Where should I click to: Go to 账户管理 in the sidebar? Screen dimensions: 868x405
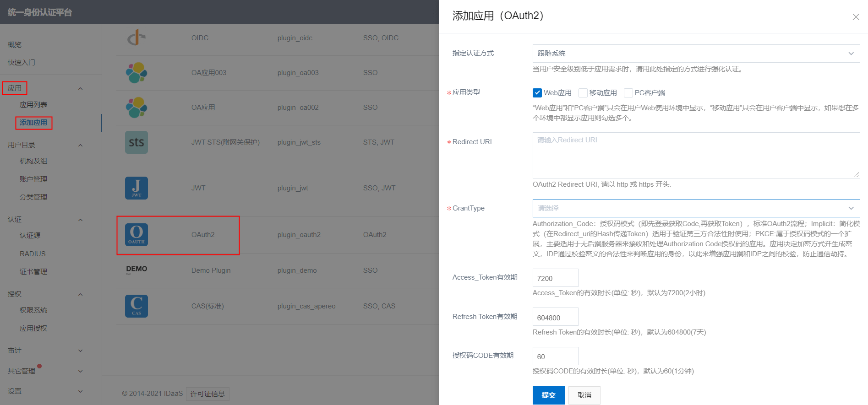(x=33, y=179)
